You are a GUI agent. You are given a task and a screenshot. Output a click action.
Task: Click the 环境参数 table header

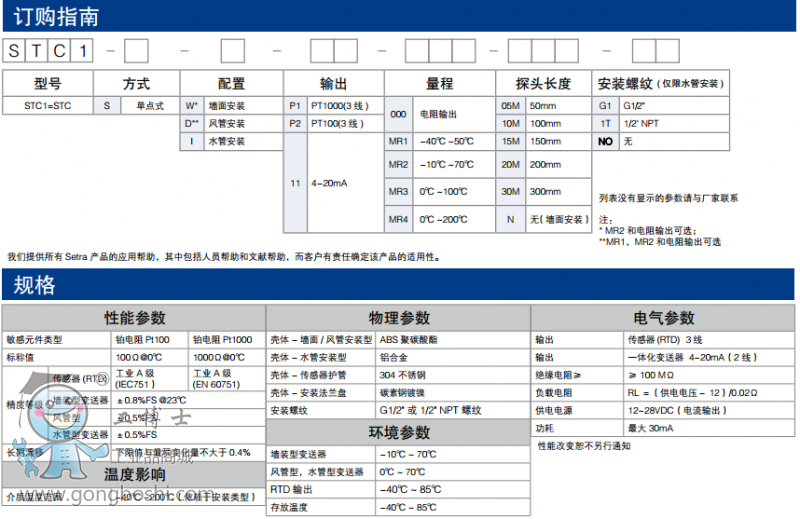(x=399, y=432)
